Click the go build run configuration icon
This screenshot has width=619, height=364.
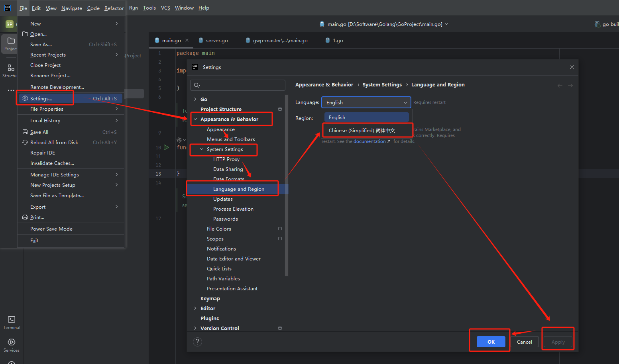(x=597, y=24)
